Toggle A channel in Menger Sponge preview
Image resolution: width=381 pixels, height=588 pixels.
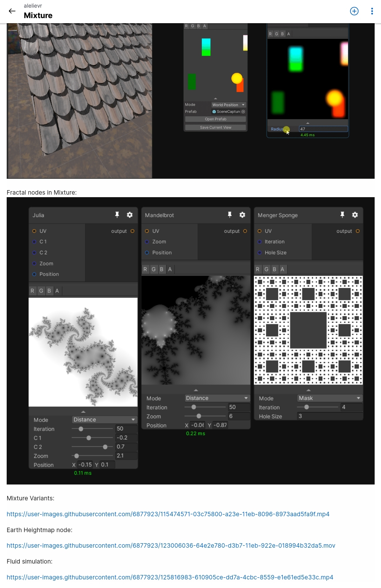coord(282,269)
